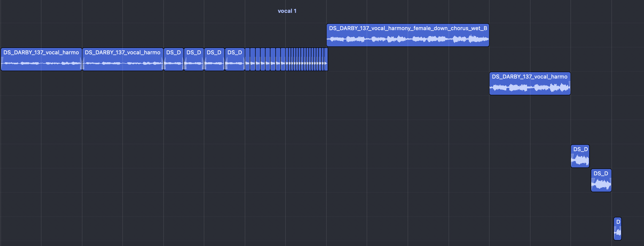Screen dimensions: 644x246
Task: Select the fourth DS_D clip in the sliced row
Action: [235, 59]
